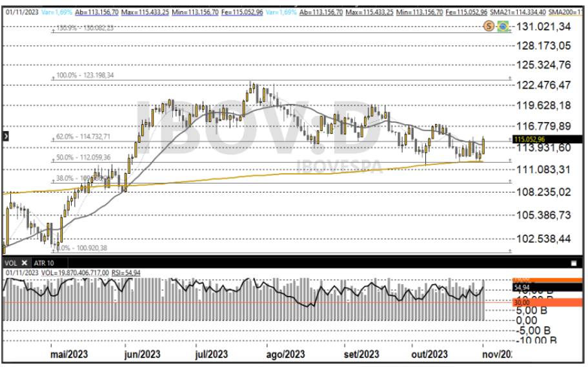Click the black 54,94 RSI value tag
The image size is (588, 367).
(x=522, y=288)
